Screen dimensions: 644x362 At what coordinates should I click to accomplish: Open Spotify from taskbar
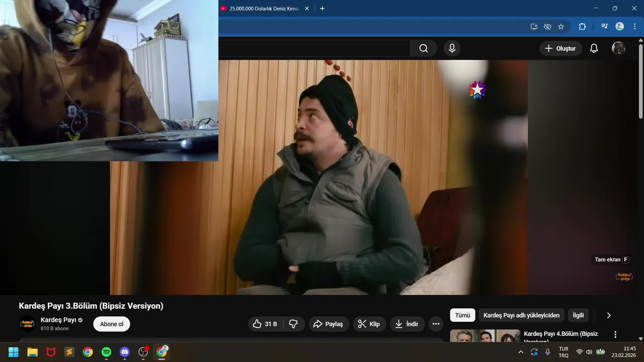point(106,352)
